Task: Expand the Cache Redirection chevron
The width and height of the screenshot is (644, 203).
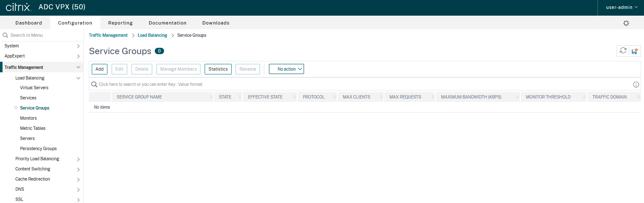Action: coord(78,179)
